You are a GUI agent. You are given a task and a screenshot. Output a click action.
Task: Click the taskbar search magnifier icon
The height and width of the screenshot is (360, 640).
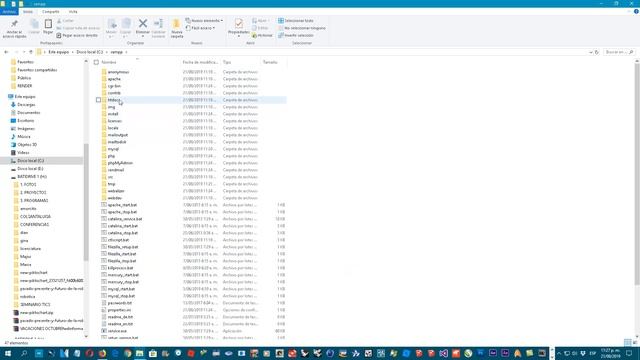pos(24,353)
